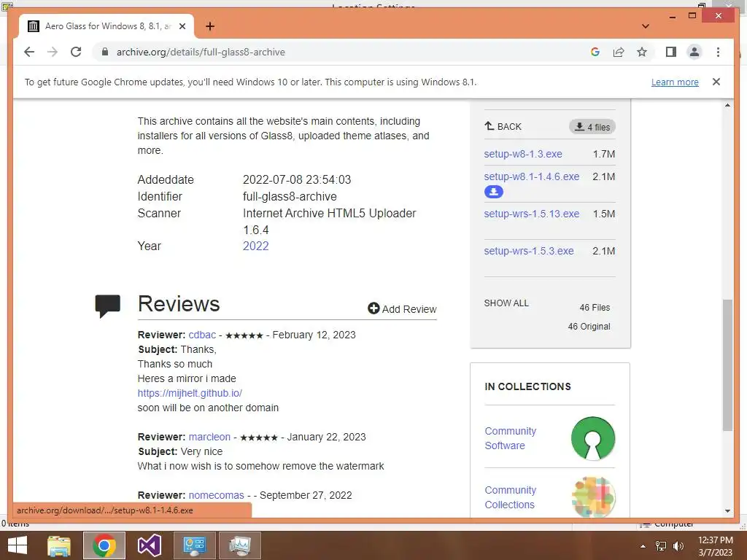747x560 pixels.
Task: Click the Addeddate value 2022-07-08 23:54:03
Action: (x=297, y=179)
